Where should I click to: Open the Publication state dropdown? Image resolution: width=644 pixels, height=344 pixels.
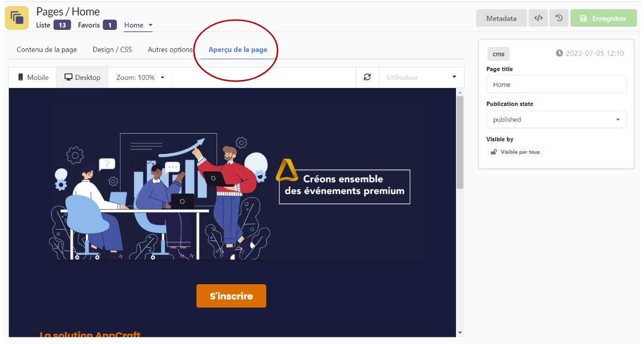coord(556,120)
